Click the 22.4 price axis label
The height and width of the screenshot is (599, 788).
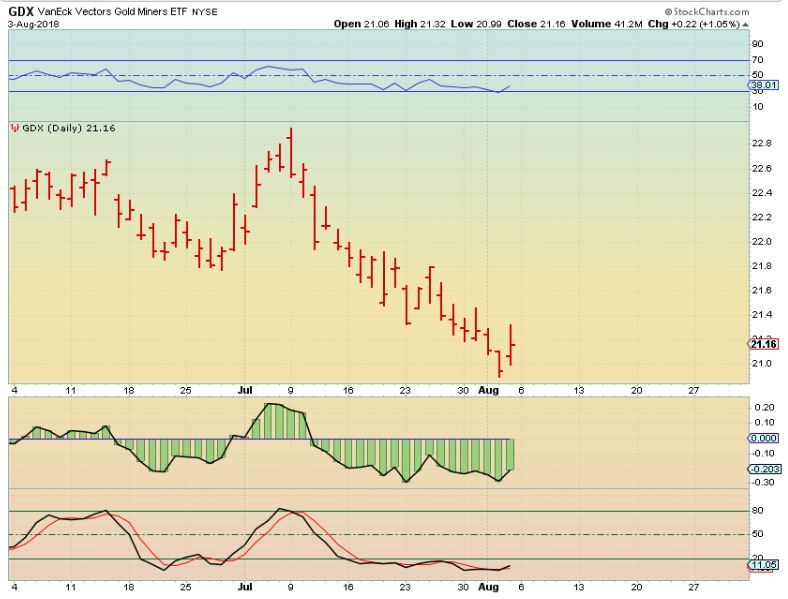click(761, 193)
